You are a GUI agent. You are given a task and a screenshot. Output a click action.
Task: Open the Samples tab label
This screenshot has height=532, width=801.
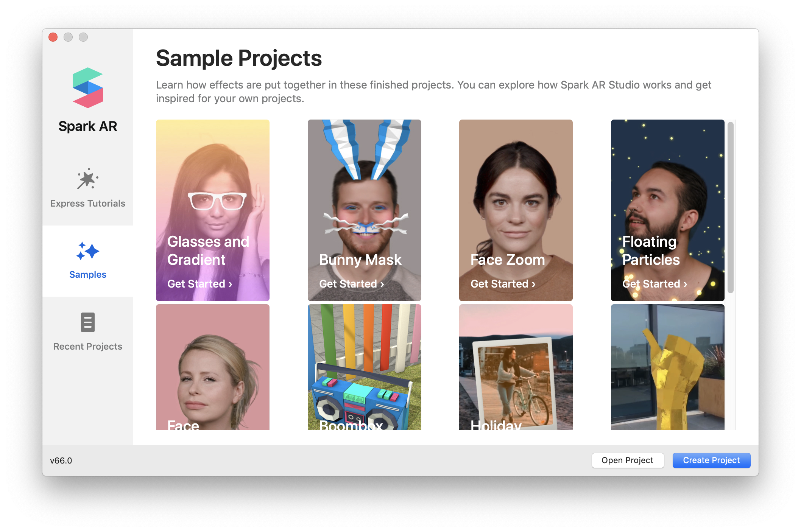(88, 275)
